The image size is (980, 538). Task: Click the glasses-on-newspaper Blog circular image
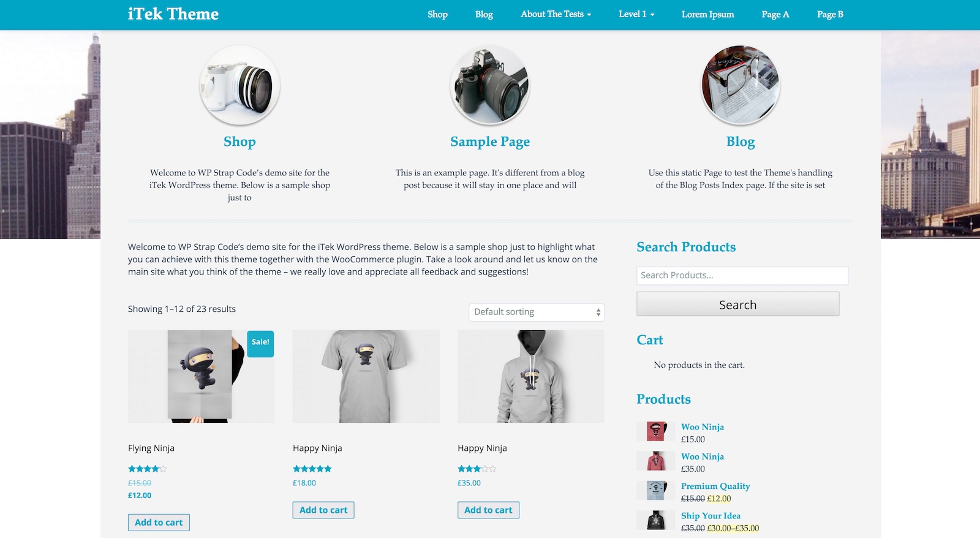pyautogui.click(x=741, y=85)
